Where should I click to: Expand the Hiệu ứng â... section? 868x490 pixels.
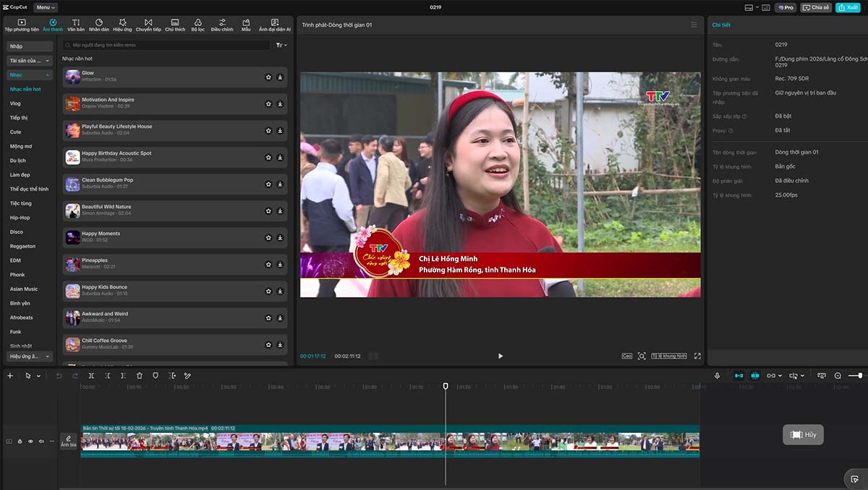tap(30, 356)
